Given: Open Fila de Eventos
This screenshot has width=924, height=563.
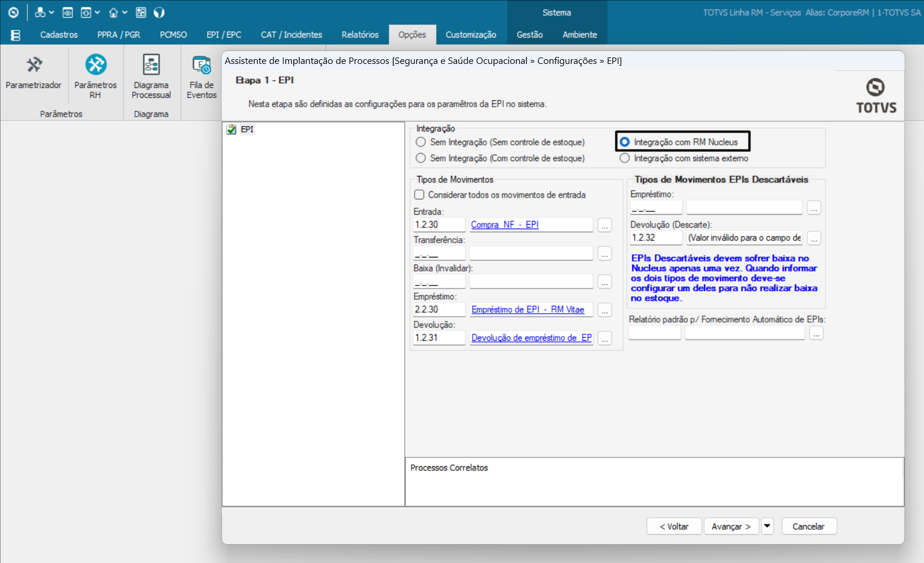Looking at the screenshot, I should (x=202, y=77).
